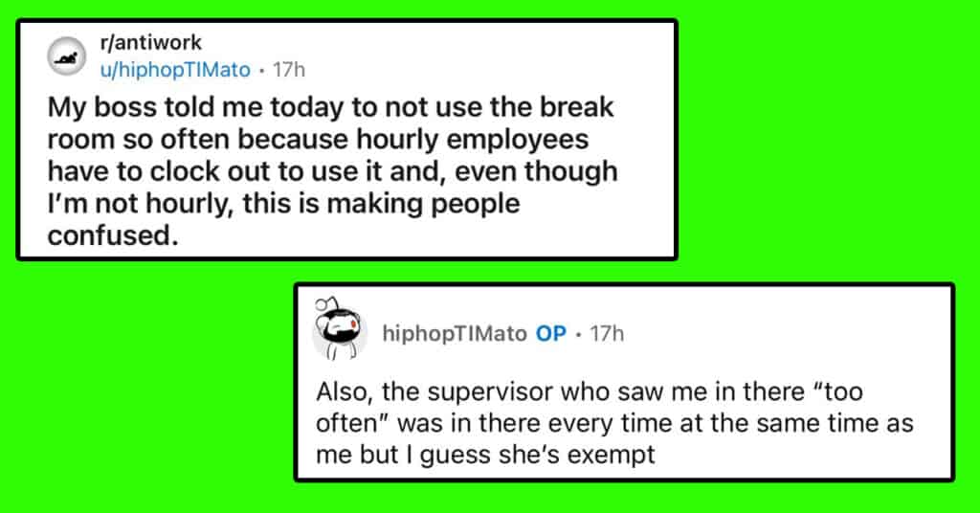Viewport: 980px width, 513px height.
Task: Click the comment's 17h timestamp
Action: pyautogui.click(x=606, y=334)
